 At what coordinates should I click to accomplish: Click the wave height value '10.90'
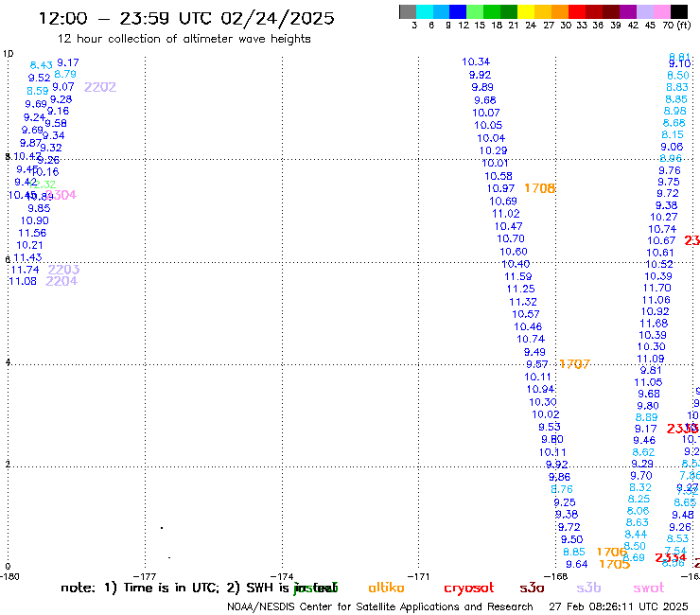pyautogui.click(x=34, y=220)
